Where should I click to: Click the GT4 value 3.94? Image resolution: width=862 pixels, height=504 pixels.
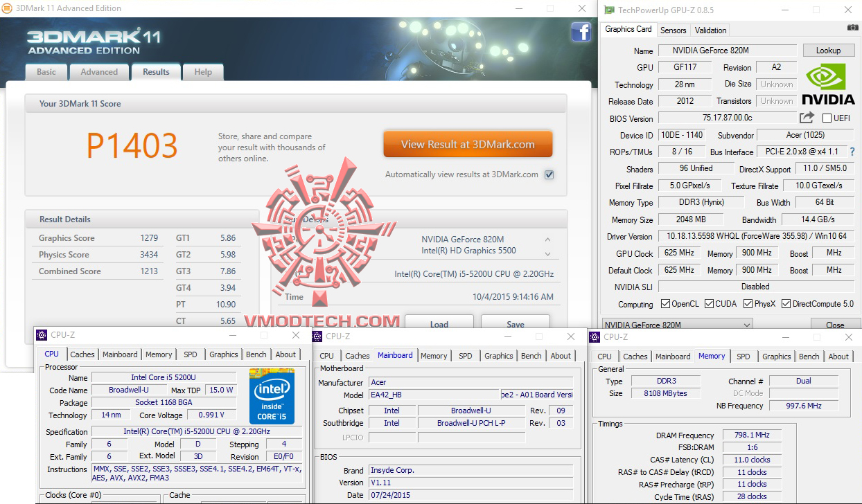point(228,288)
